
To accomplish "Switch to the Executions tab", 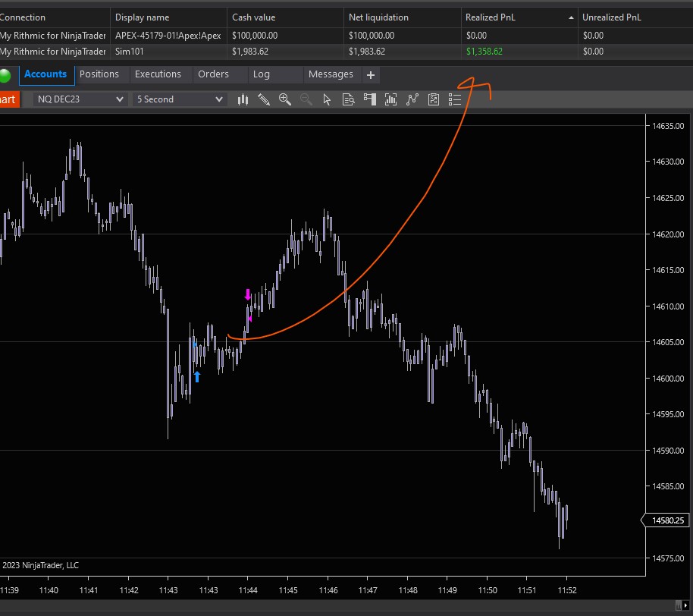I will click(x=158, y=74).
